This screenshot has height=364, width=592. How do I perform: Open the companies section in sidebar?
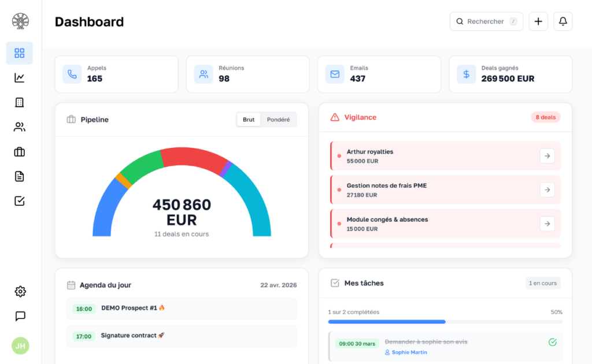[20, 102]
